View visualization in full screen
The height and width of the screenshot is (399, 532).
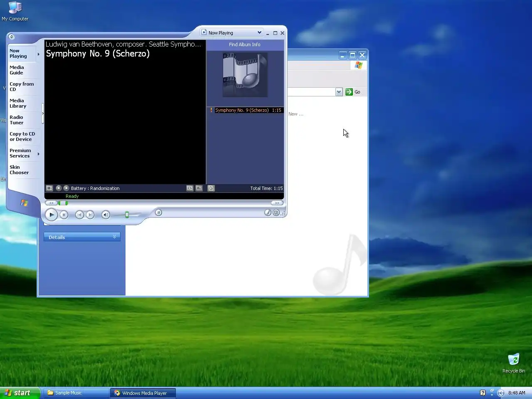(199, 188)
